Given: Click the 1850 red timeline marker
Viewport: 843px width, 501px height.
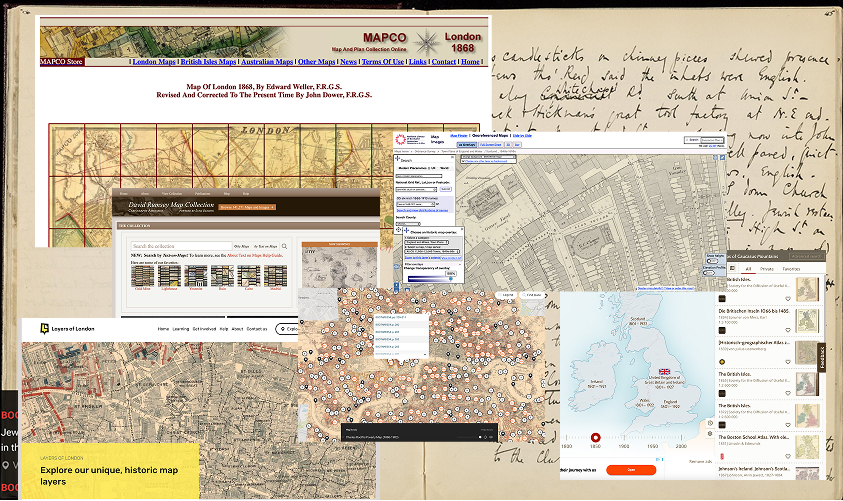Looking at the screenshot, I should [596, 438].
